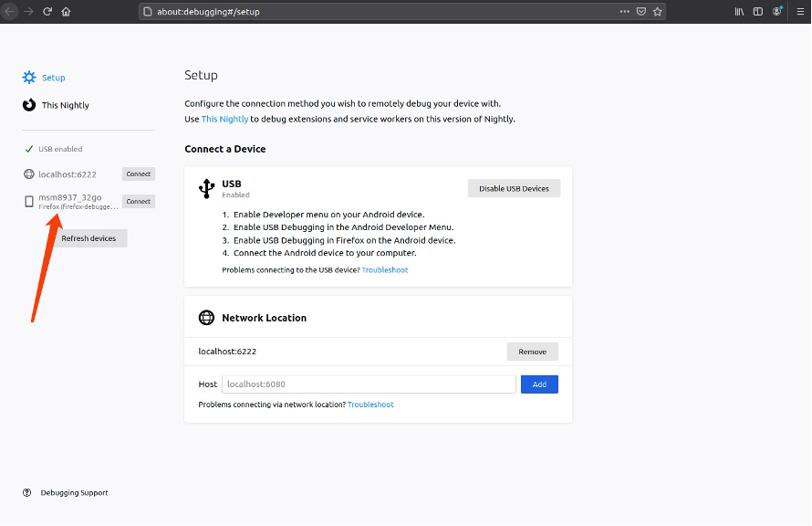Screen dimensions: 812x526
Task: Open the Library icon in the toolbar
Action: tap(739, 12)
